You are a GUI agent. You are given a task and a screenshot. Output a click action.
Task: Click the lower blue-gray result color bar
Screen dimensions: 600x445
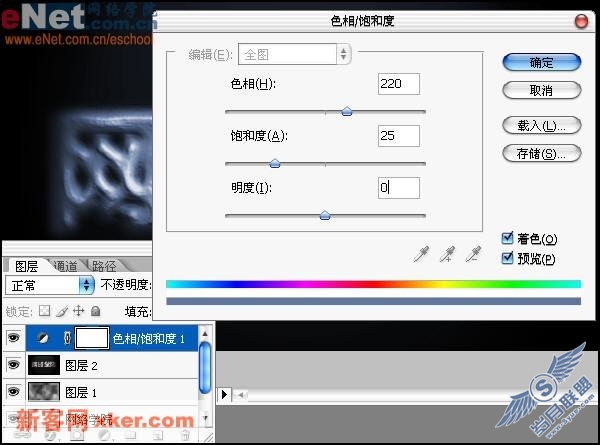[x=373, y=301]
